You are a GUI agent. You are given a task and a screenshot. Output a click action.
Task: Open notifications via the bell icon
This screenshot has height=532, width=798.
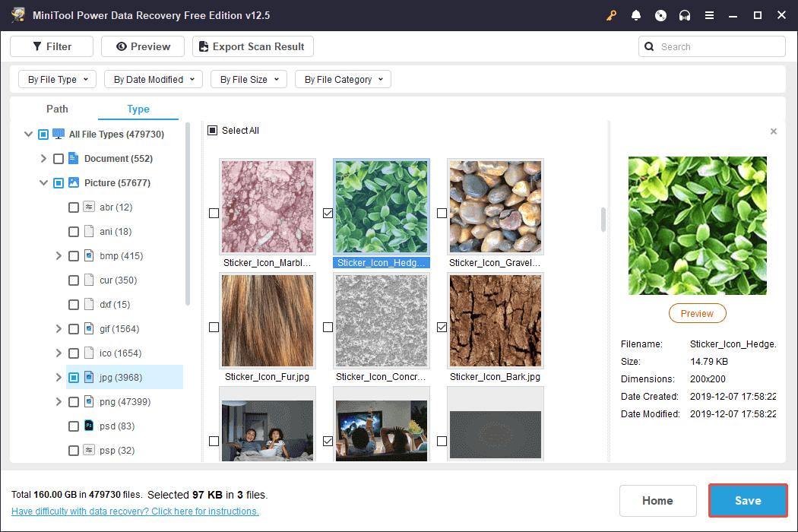[x=636, y=15]
